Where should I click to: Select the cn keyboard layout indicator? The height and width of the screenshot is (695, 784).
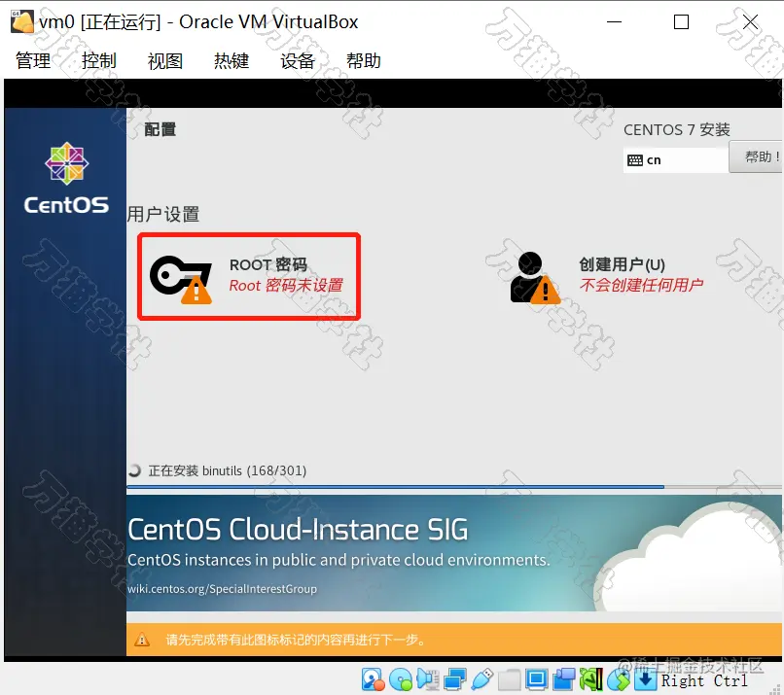pos(675,159)
